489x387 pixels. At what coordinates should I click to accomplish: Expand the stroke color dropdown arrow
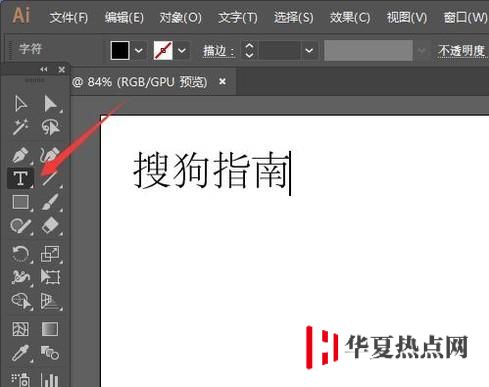(182, 51)
